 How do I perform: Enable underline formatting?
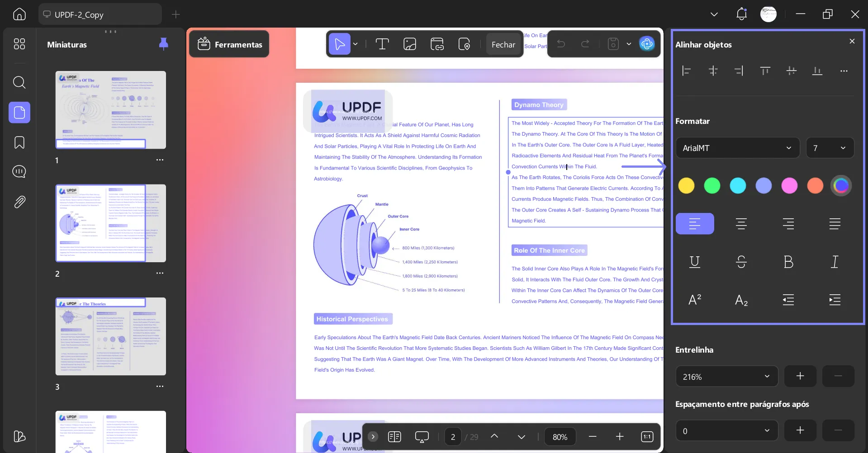695,262
